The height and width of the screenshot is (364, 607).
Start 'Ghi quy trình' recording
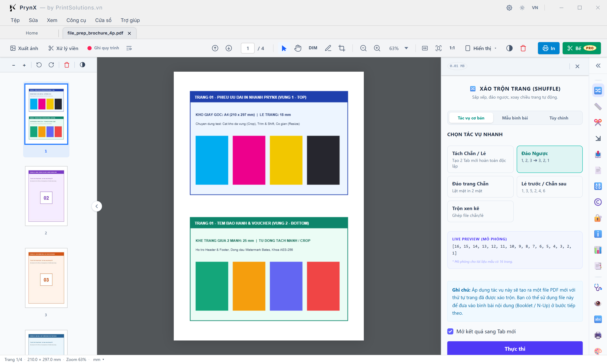pos(103,48)
